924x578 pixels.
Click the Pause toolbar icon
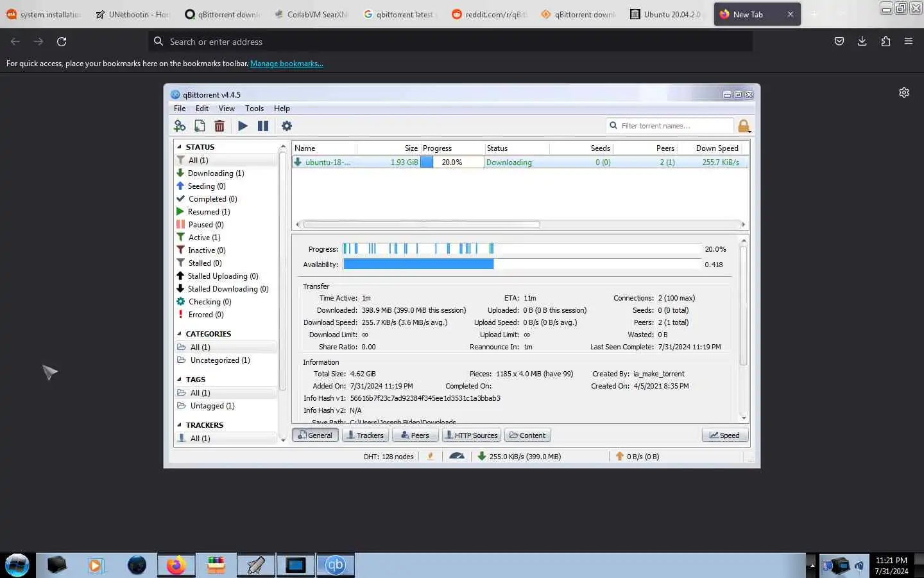pos(263,126)
